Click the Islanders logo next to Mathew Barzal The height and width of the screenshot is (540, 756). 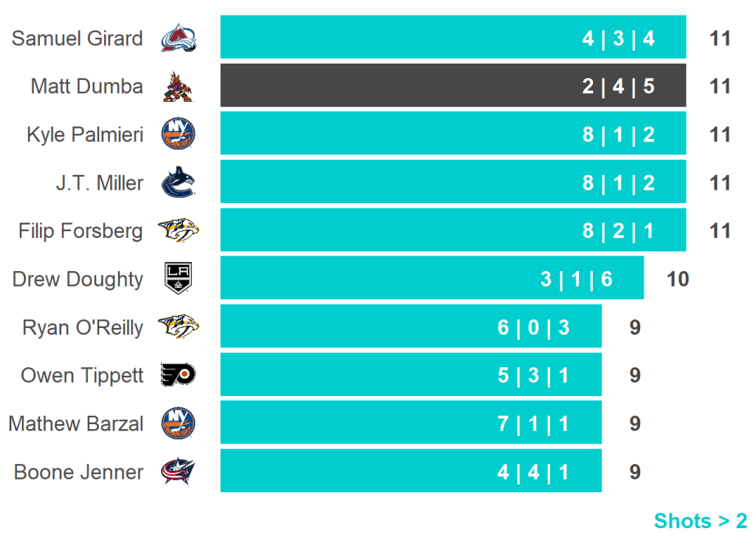pos(179,424)
